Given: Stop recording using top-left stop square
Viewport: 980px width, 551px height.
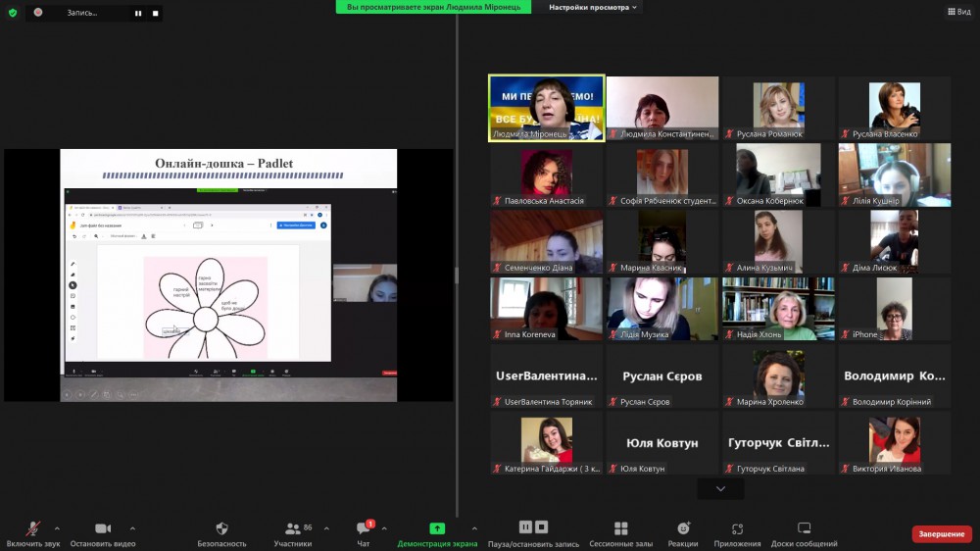Looking at the screenshot, I should pyautogui.click(x=155, y=13).
